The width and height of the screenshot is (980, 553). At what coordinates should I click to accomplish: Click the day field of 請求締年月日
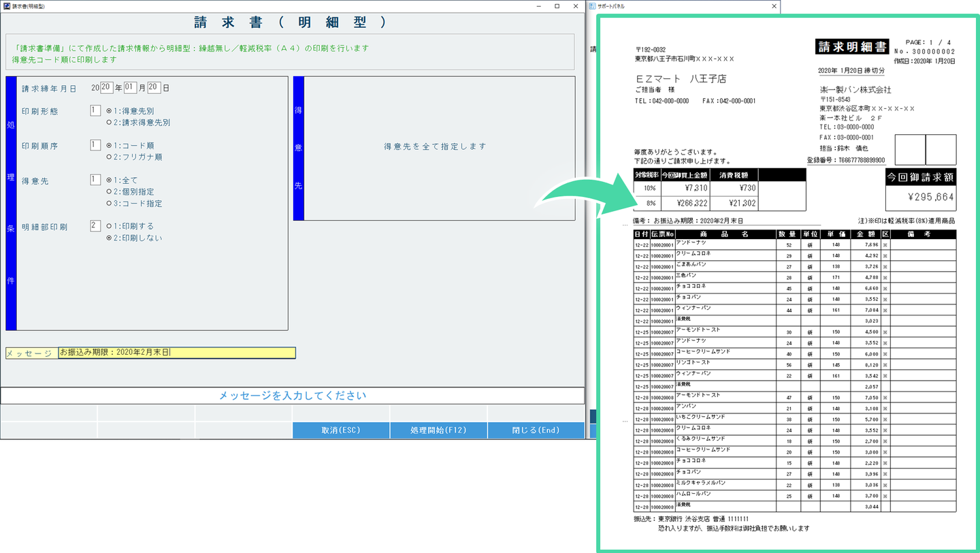[x=154, y=88]
